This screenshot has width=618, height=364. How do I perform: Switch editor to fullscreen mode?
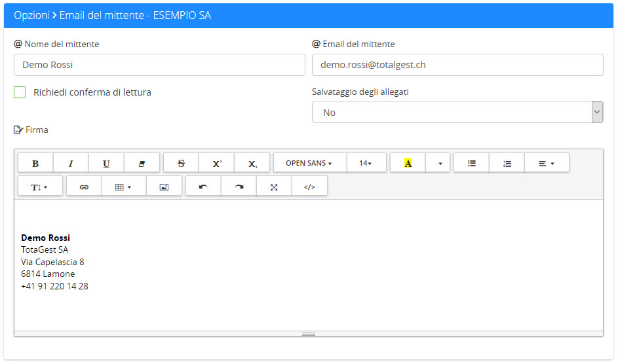274,187
